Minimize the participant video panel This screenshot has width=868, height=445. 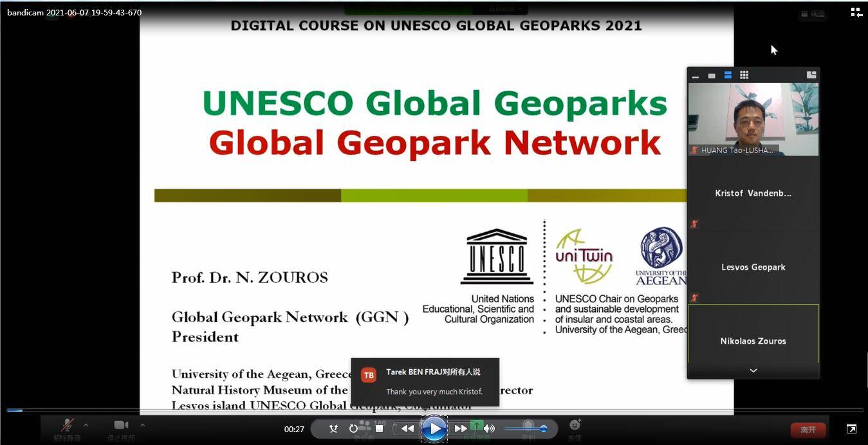point(696,76)
